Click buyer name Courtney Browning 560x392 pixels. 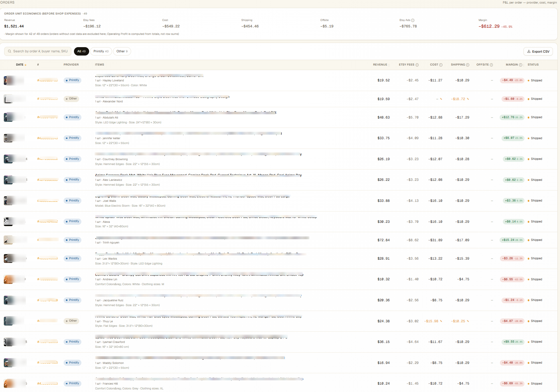point(115,159)
